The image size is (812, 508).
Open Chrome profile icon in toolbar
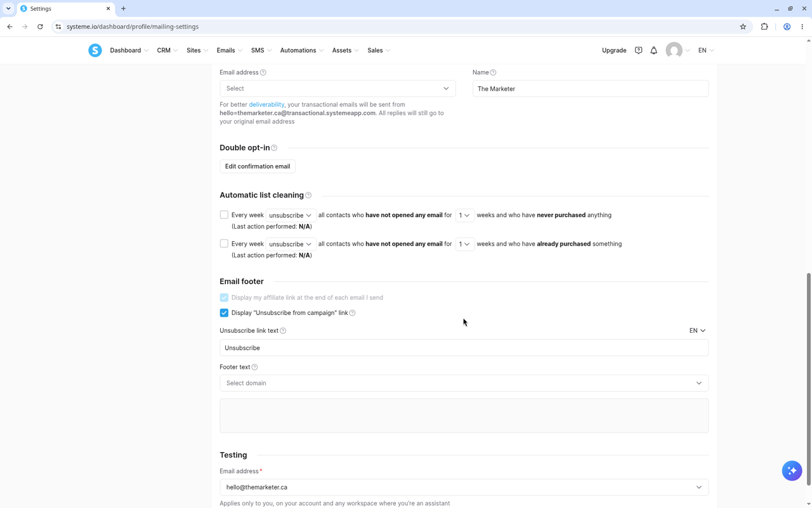787,27
